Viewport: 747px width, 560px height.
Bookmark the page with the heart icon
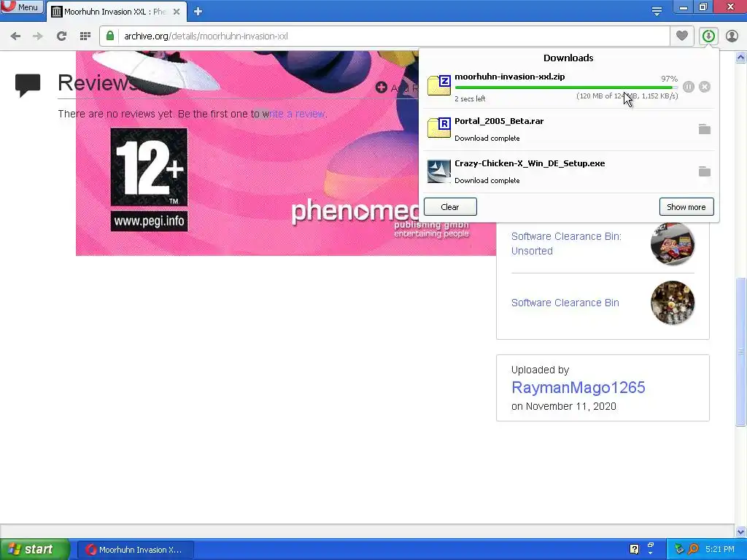coord(682,36)
